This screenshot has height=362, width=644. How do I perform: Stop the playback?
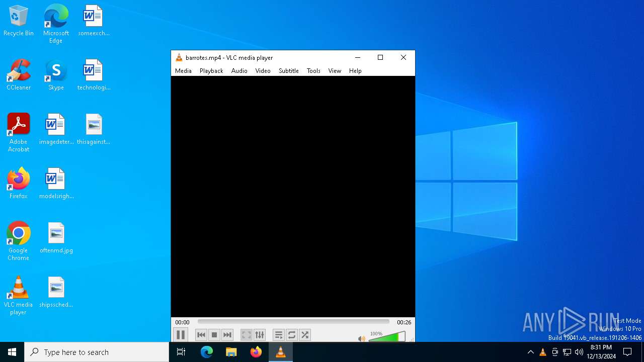click(x=214, y=335)
